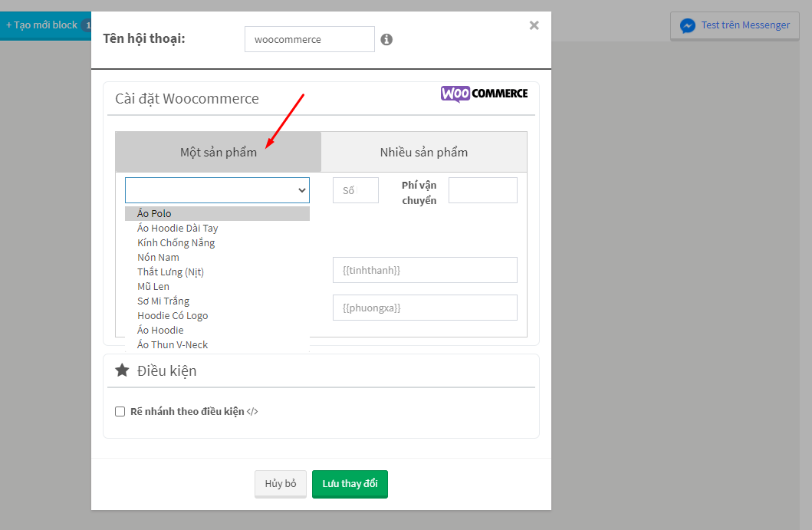812x530 pixels.
Task: Focus the Tên hội thoại input field
Action: (x=310, y=39)
